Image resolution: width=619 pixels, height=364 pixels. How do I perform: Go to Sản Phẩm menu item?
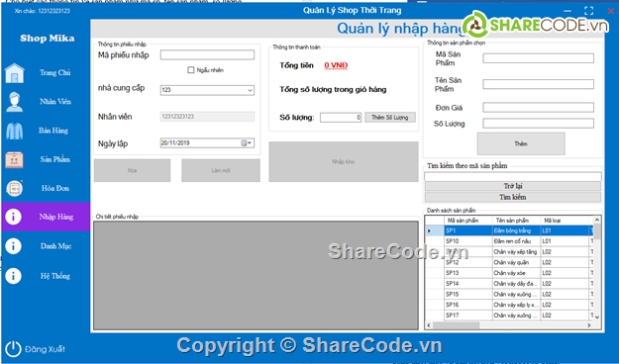click(x=54, y=159)
